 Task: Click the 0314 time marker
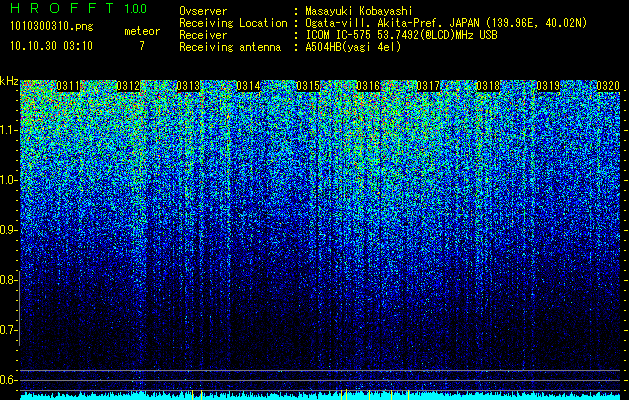(x=248, y=86)
